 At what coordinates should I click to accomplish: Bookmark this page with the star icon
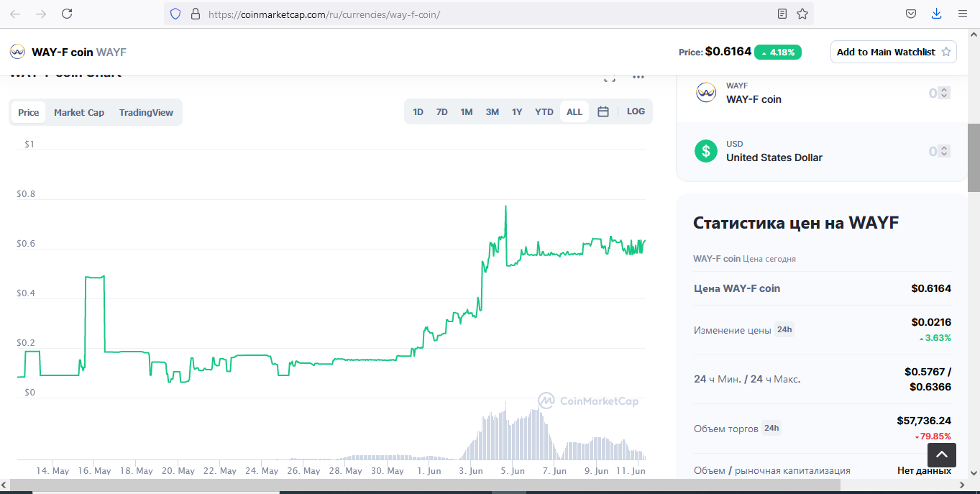(802, 14)
